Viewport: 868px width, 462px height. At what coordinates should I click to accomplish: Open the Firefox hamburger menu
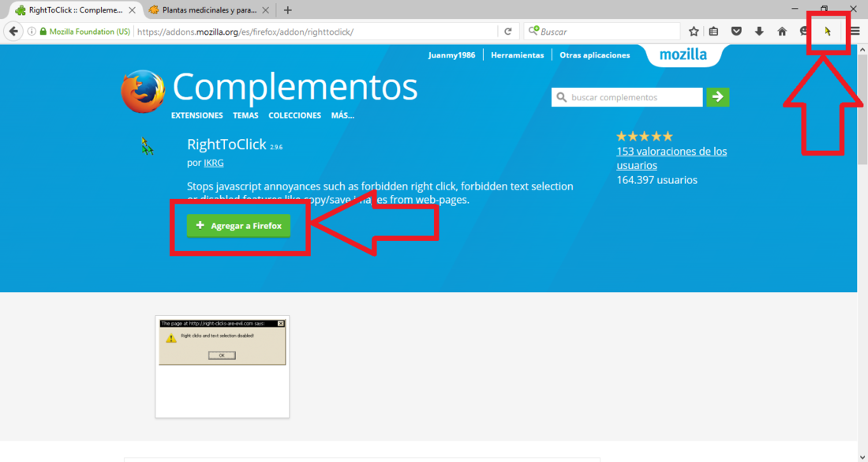(x=855, y=32)
